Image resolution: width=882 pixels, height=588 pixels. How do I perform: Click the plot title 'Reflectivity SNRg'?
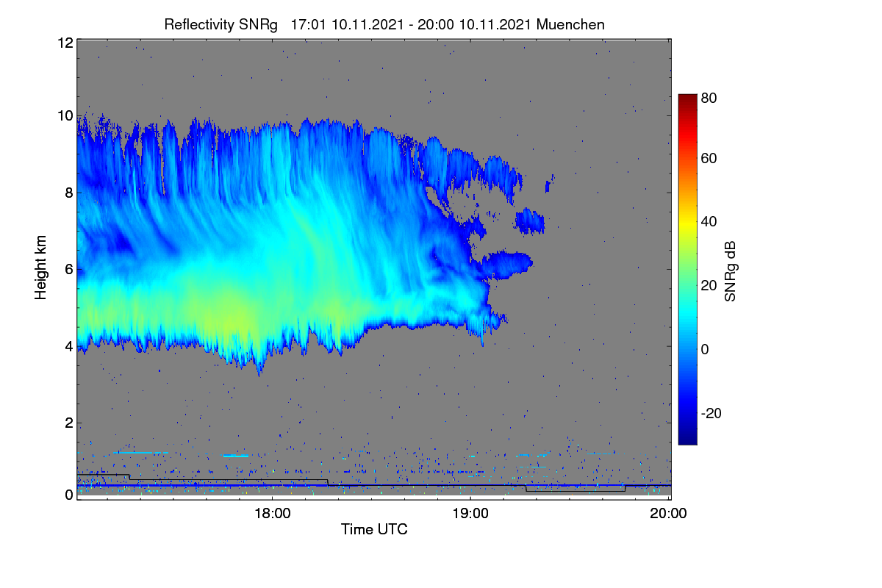pos(221,24)
